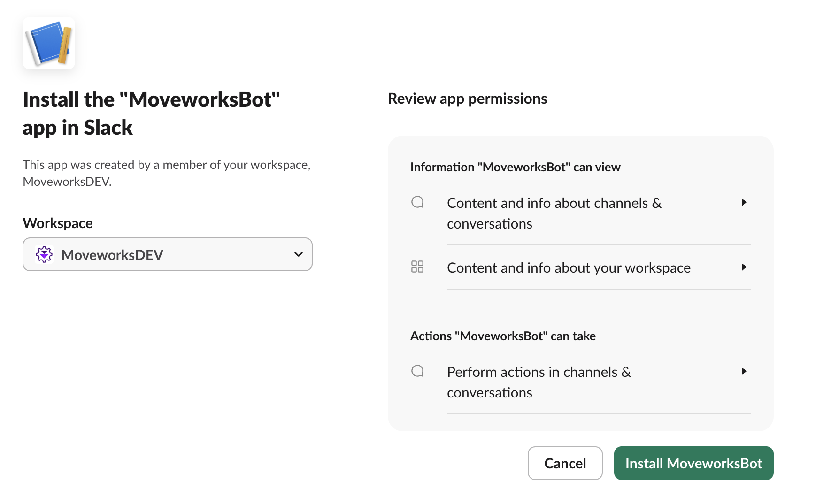The height and width of the screenshot is (504, 816).
Task: Expand Content and info about channels & conversations arrow
Action: (744, 202)
